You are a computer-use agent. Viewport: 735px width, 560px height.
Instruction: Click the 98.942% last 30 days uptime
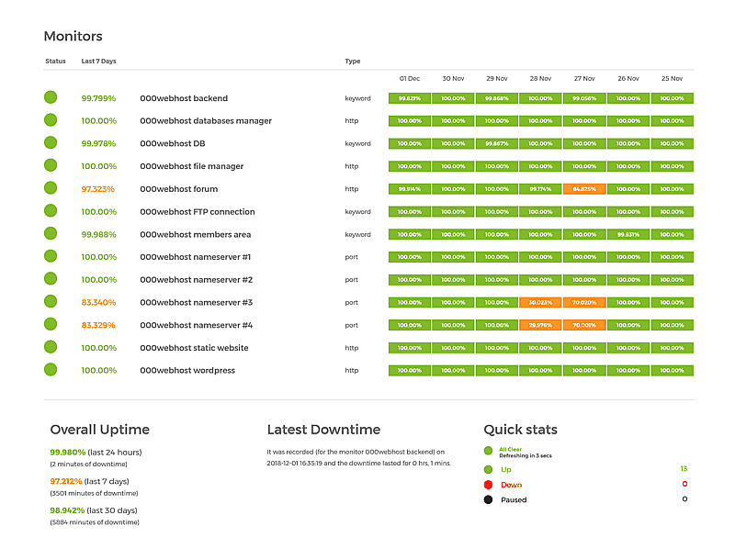(x=67, y=510)
